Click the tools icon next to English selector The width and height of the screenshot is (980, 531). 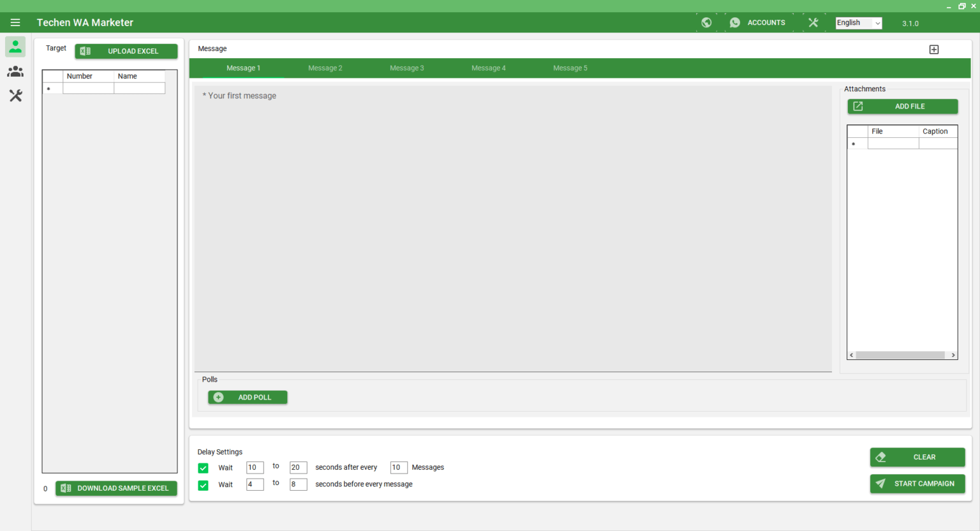[x=813, y=22]
